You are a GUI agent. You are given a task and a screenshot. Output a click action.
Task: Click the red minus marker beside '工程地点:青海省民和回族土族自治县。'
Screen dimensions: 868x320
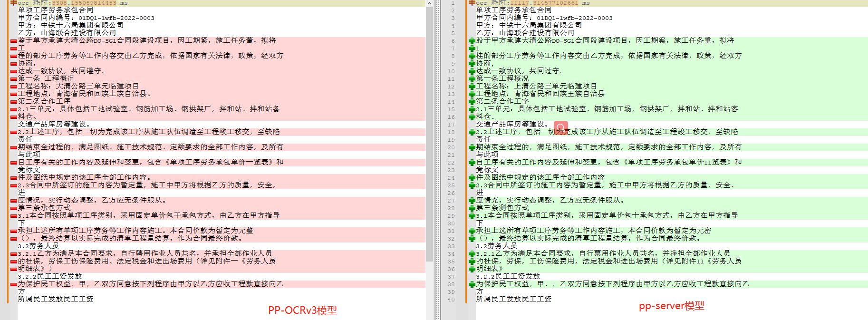(x=14, y=94)
